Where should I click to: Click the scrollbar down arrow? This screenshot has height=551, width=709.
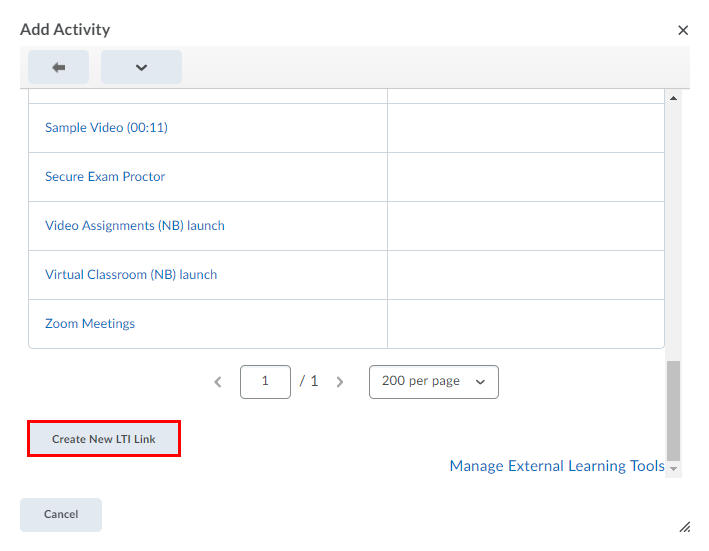tap(673, 469)
